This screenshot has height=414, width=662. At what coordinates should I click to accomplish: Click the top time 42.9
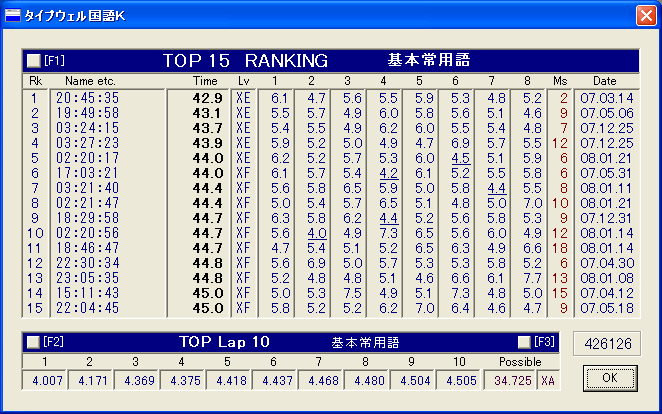click(207, 98)
